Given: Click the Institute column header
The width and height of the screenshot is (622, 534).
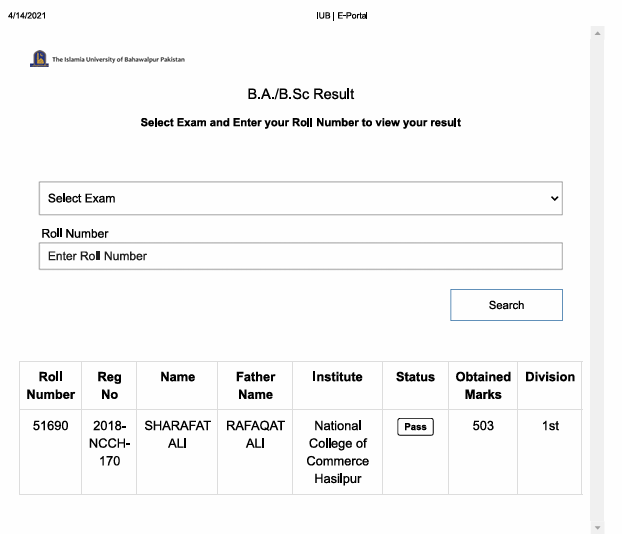Looking at the screenshot, I should (337, 377).
